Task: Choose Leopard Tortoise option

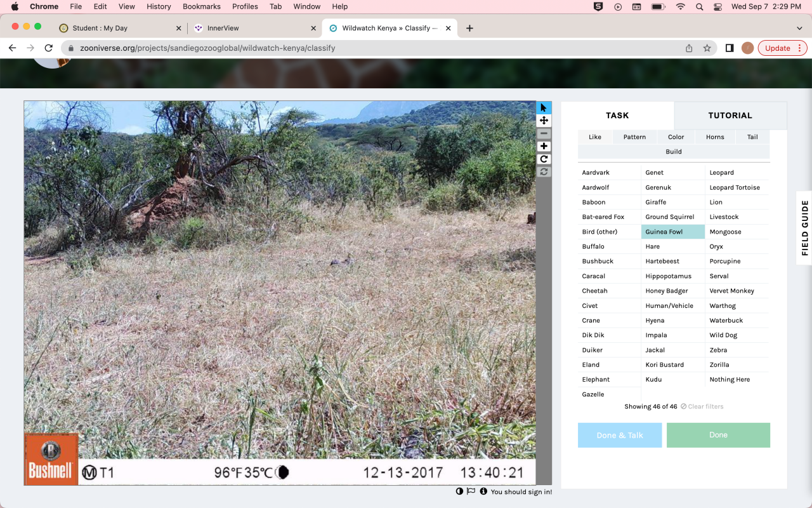Action: (737, 187)
